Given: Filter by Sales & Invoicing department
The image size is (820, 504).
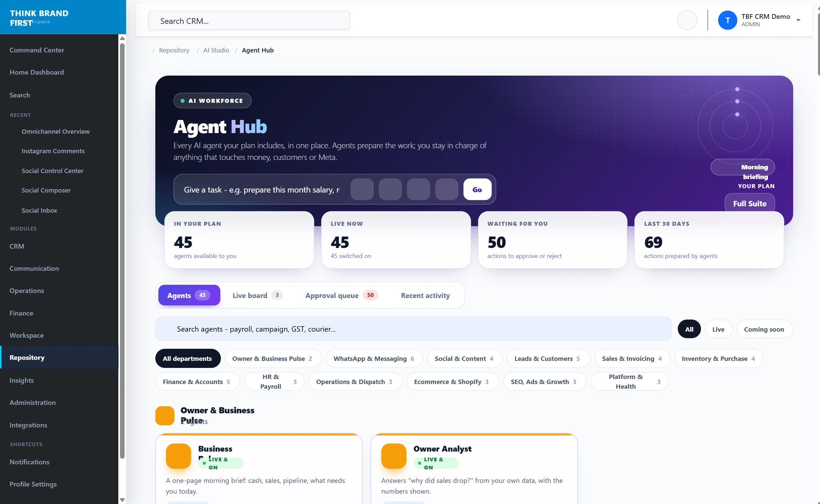Looking at the screenshot, I should pyautogui.click(x=632, y=359).
